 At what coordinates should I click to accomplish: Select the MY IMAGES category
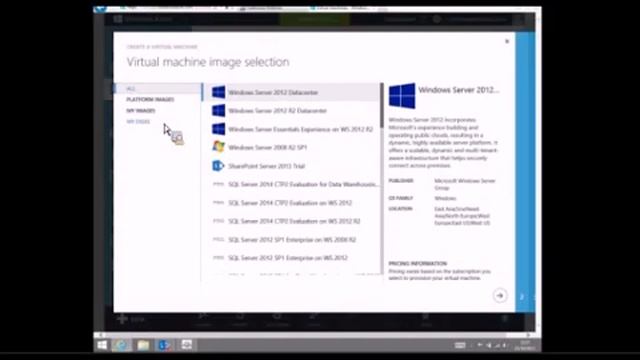[x=141, y=111]
